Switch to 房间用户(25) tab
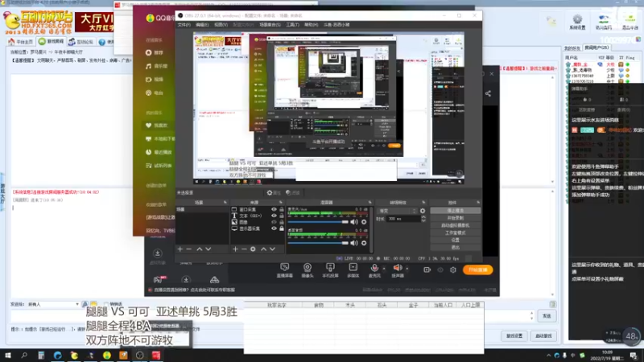This screenshot has height=362, width=644. tap(597, 48)
